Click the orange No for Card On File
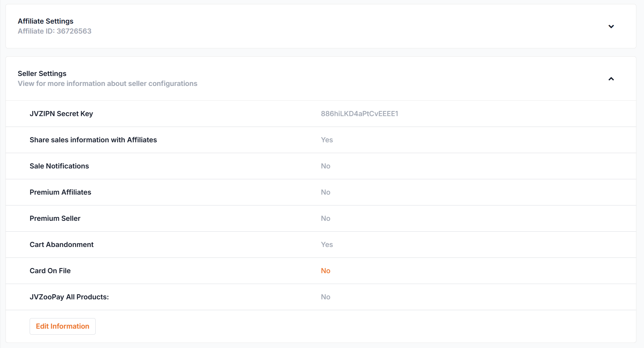 tap(325, 271)
